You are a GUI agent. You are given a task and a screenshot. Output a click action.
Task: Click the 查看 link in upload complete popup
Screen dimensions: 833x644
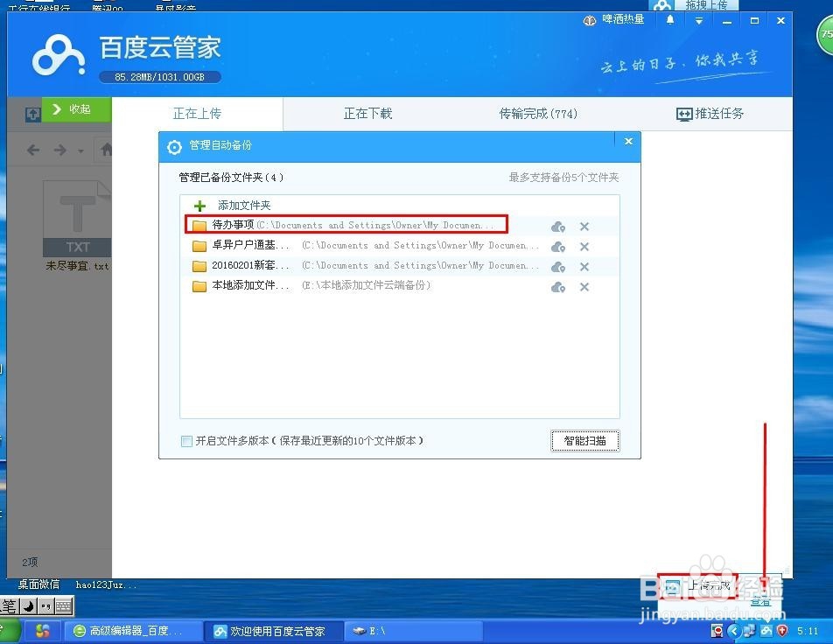(x=759, y=601)
